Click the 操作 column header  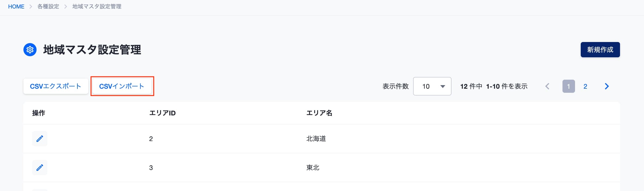39,113
